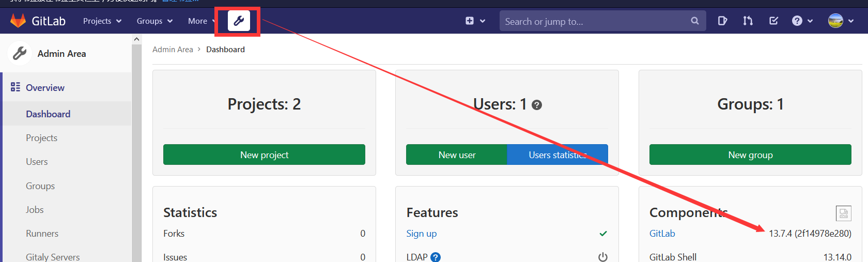Open the GitLab component link
868x262 pixels.
click(662, 234)
